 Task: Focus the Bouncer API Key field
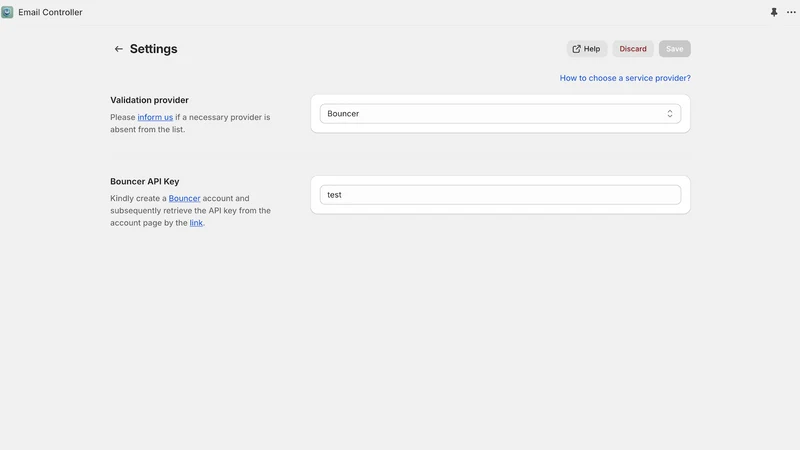click(500, 195)
